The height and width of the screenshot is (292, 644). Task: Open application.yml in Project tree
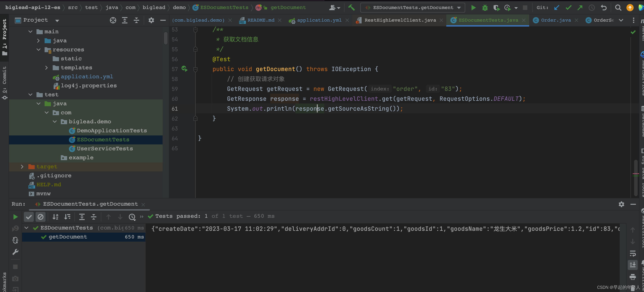click(86, 76)
